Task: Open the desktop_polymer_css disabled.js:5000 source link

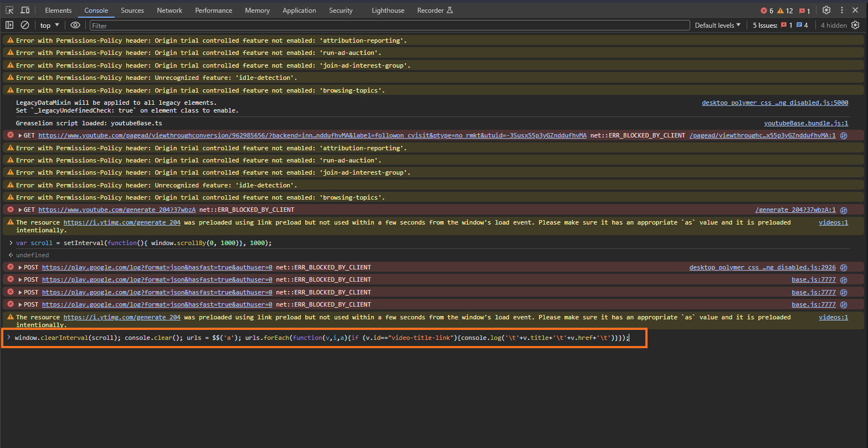Action: coord(774,103)
